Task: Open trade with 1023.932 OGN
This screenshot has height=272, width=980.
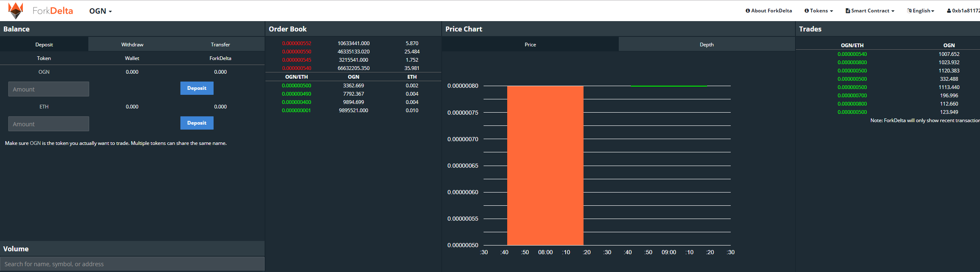Action: point(888,62)
